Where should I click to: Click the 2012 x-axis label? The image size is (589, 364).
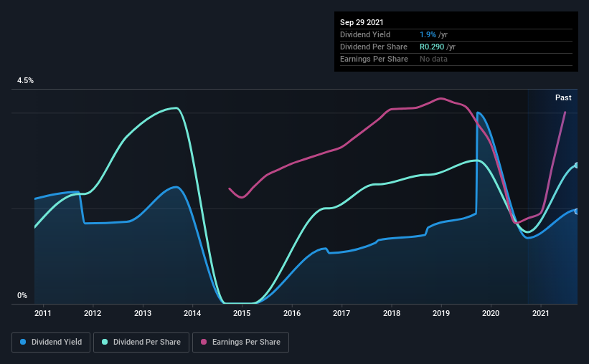(93, 313)
